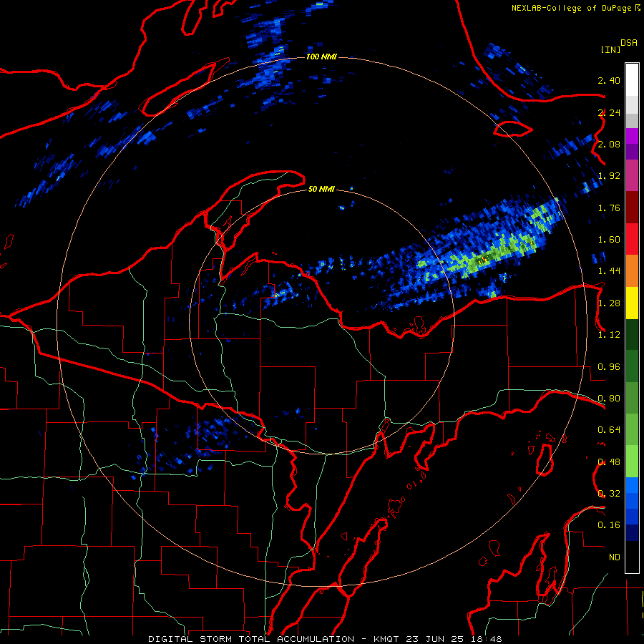Click the 1.28 scale value
644x644 pixels.
point(609,303)
